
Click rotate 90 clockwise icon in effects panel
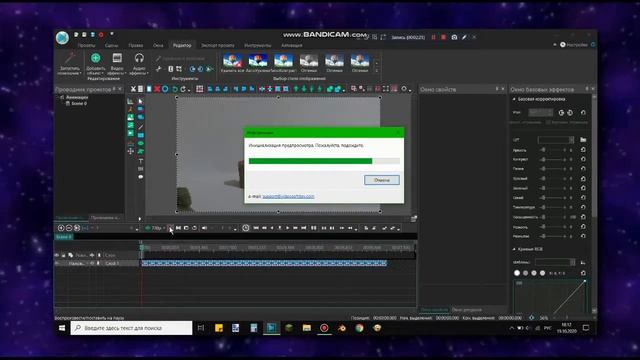click(561, 113)
